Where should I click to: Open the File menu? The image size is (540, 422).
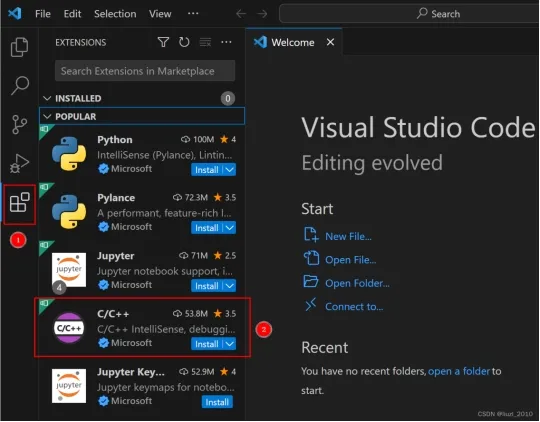(x=43, y=14)
